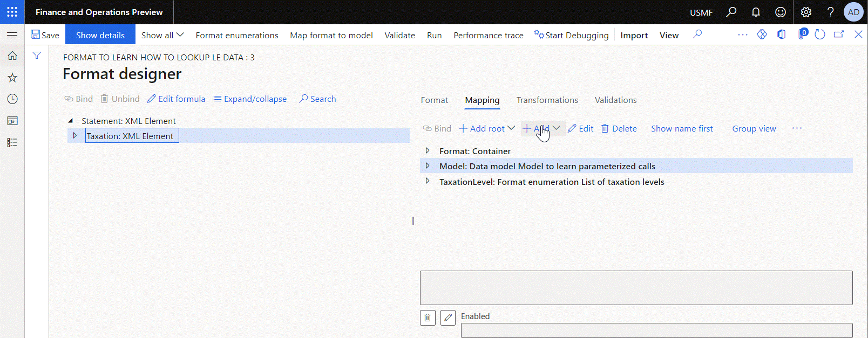Open the action pane ellipsis overflow menu
Viewport: 868px width, 338px height.
[743, 35]
